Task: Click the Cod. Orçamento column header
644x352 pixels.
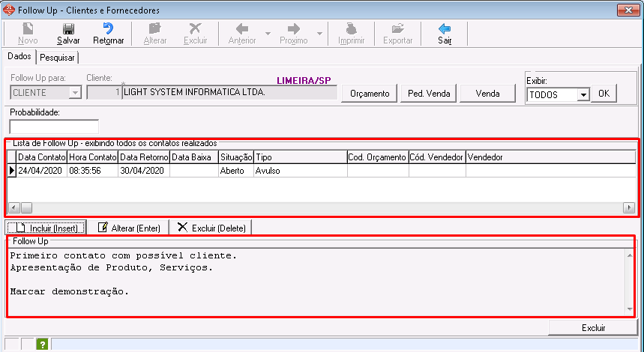Action: point(378,157)
